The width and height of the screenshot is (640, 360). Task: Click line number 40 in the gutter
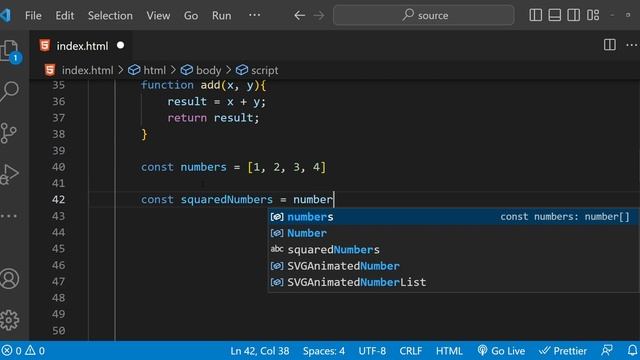[x=58, y=167]
